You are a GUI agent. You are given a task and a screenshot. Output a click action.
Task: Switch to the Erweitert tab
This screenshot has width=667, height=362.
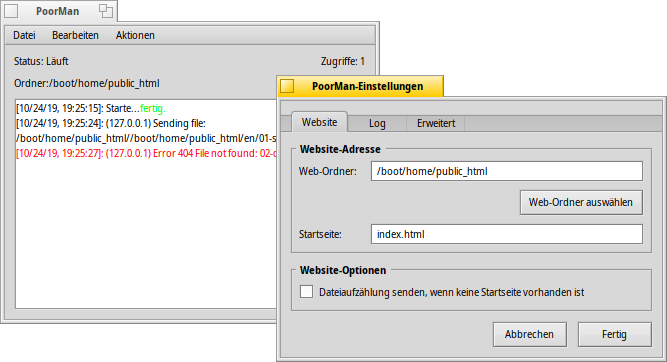(436, 123)
